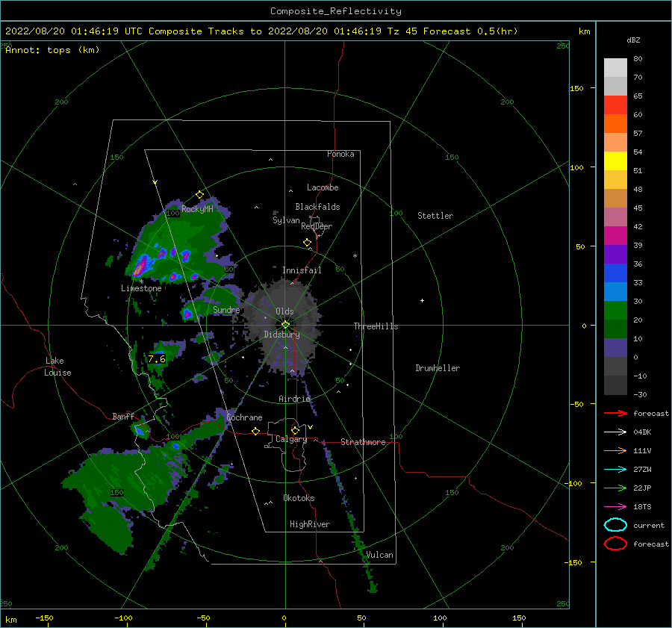Click the Stettler city label
Screen dimensions: 672x628
(435, 216)
